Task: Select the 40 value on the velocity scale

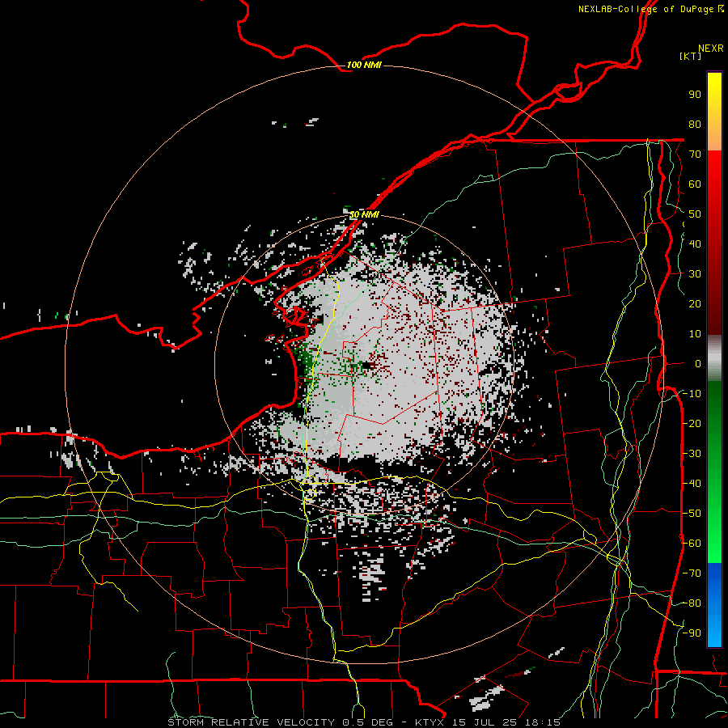Action: 695,243
